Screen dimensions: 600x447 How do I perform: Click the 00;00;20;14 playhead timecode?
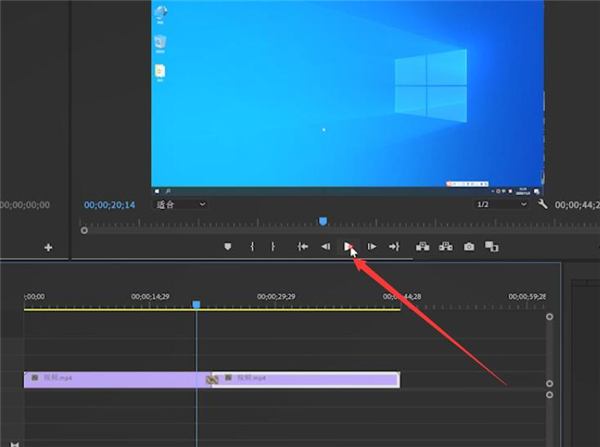(109, 204)
